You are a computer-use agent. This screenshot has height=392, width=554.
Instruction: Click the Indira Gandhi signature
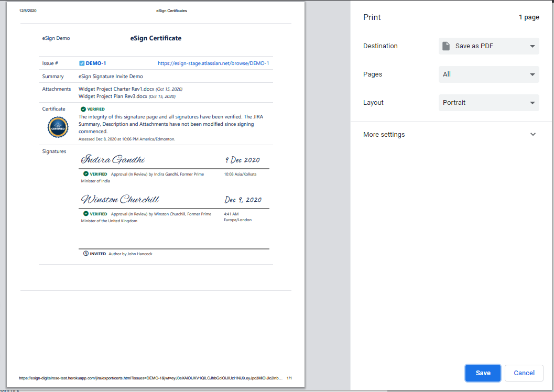[x=113, y=160]
